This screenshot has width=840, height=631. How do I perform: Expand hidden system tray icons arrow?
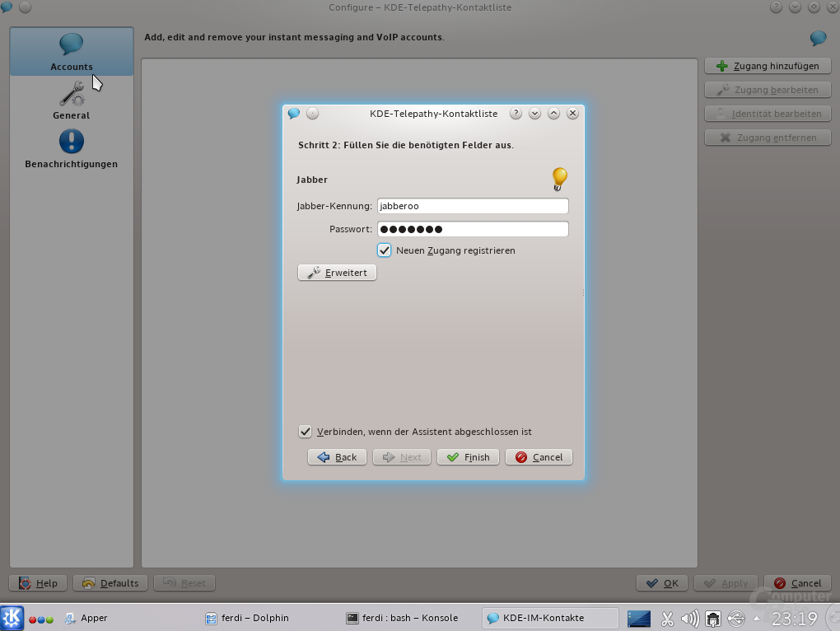click(x=757, y=619)
